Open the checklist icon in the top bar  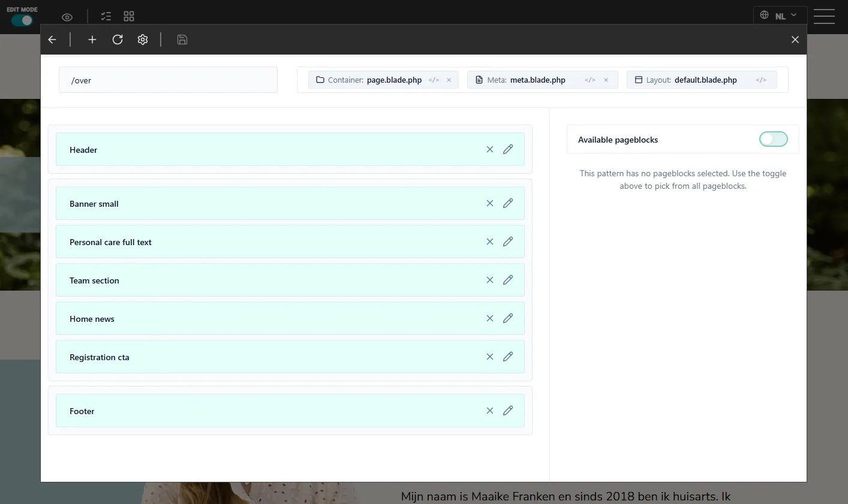106,17
